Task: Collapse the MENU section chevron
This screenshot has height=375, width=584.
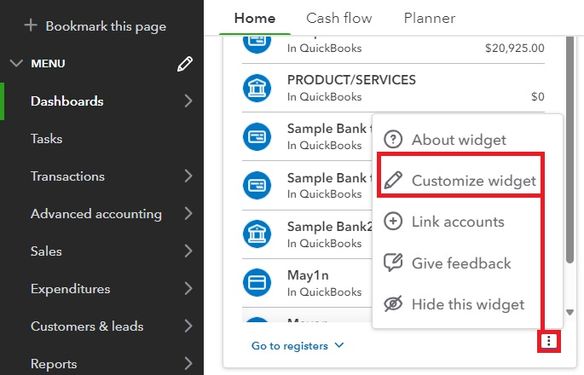Action: (16, 63)
